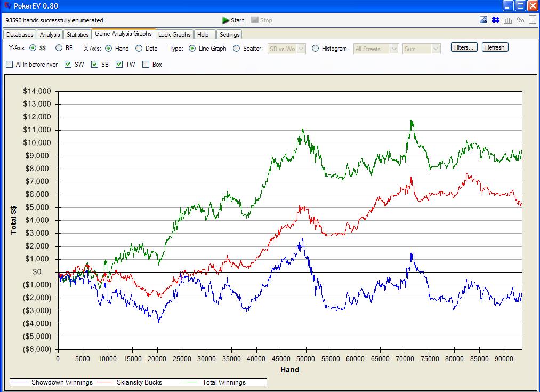
Task: Click the save-graph picture icon
Action: (483, 20)
